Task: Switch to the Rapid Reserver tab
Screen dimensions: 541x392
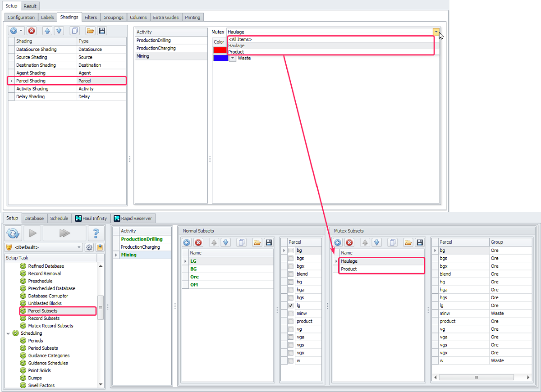Action: click(133, 218)
